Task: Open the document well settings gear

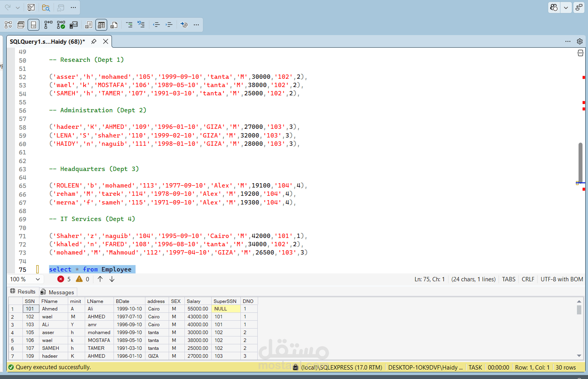Action: click(x=580, y=41)
